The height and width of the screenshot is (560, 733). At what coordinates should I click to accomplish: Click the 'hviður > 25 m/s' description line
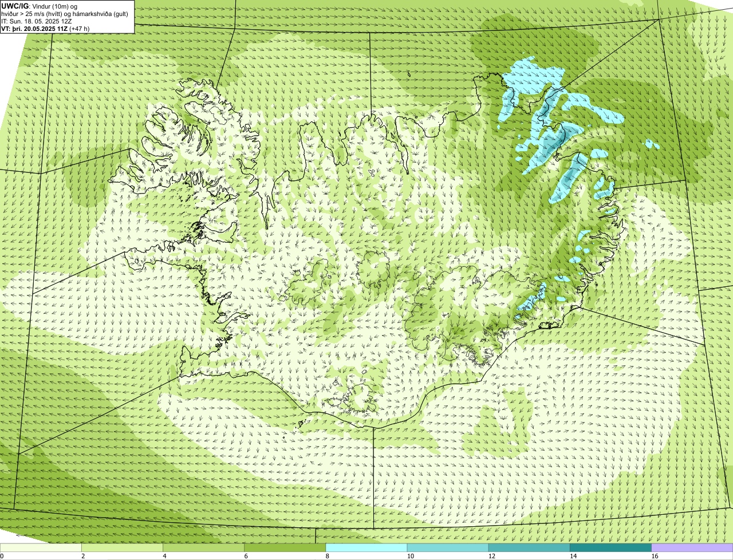[x=65, y=14]
